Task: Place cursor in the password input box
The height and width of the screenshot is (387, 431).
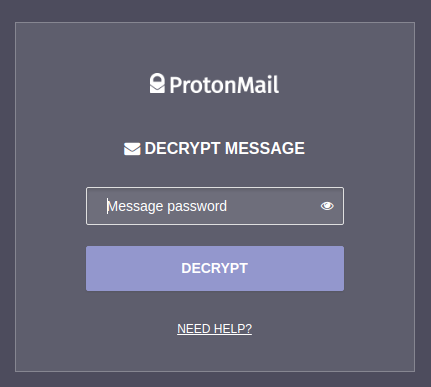Action: (215, 206)
